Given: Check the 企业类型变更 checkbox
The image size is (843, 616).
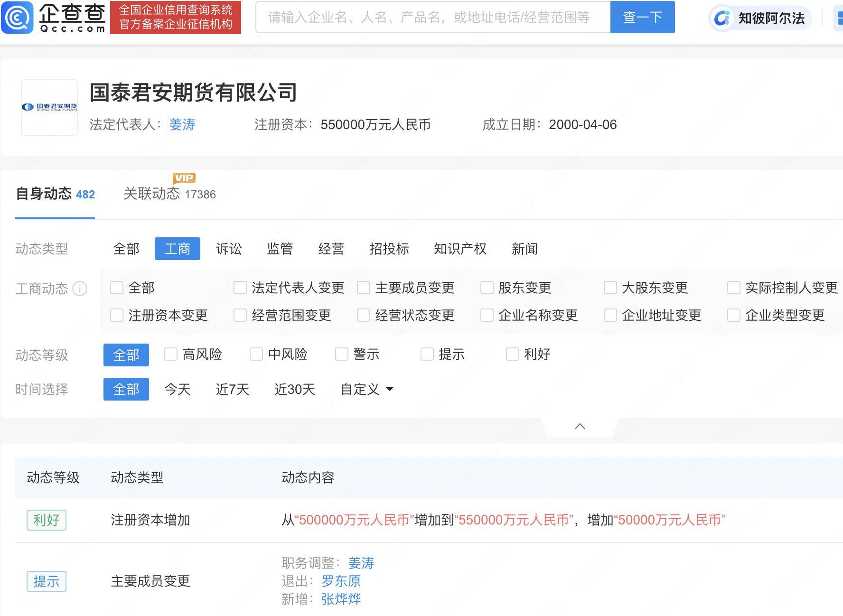Looking at the screenshot, I should [x=734, y=315].
